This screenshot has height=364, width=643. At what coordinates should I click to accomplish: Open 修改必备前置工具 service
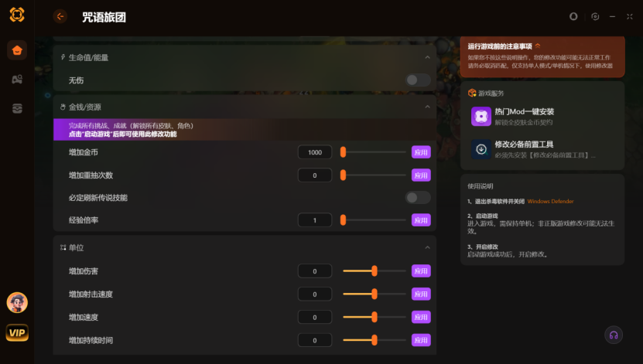542,149
